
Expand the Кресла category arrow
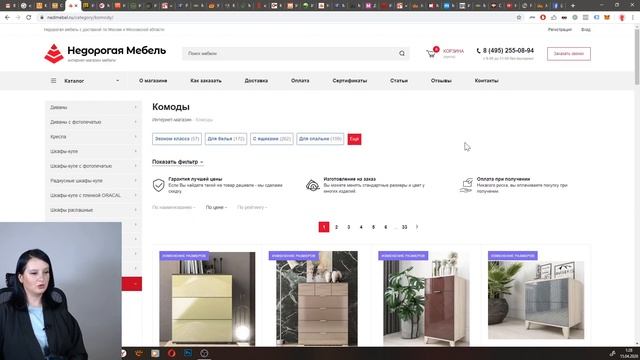tap(136, 137)
